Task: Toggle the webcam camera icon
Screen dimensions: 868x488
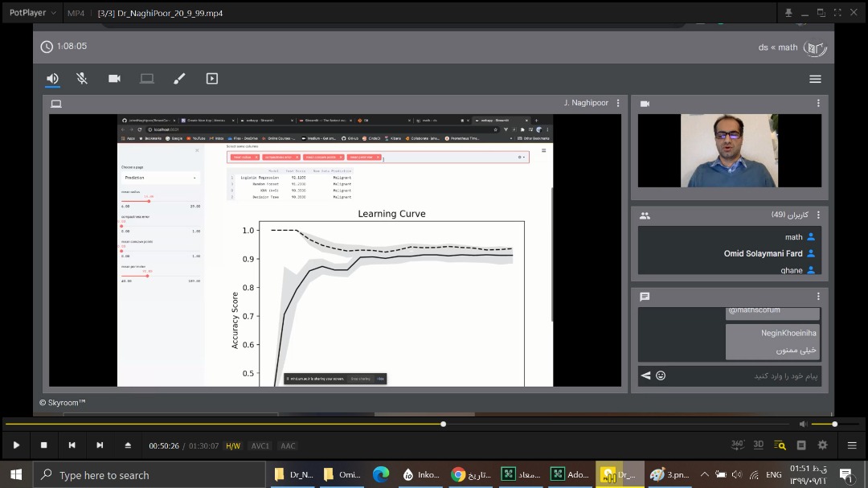Action: click(x=114, y=79)
